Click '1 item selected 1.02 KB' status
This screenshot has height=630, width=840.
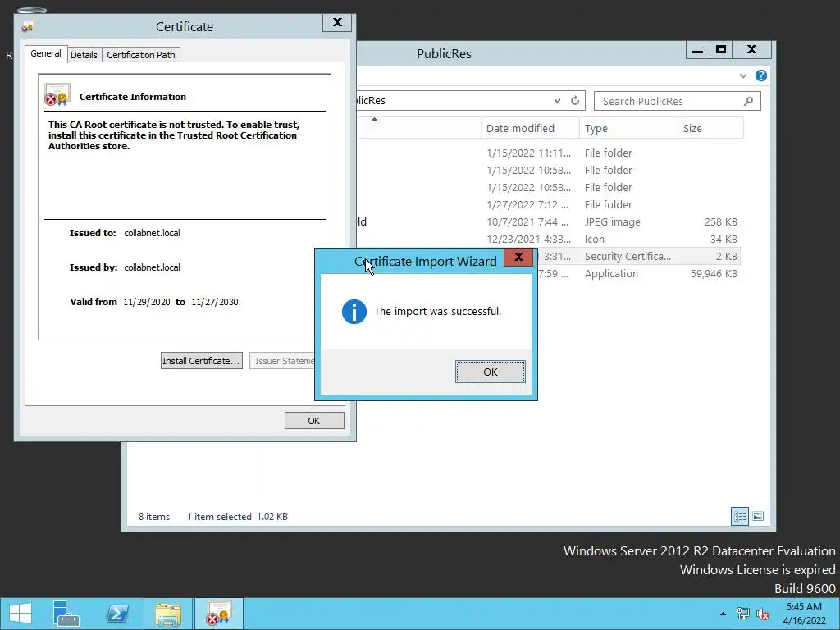click(x=237, y=517)
